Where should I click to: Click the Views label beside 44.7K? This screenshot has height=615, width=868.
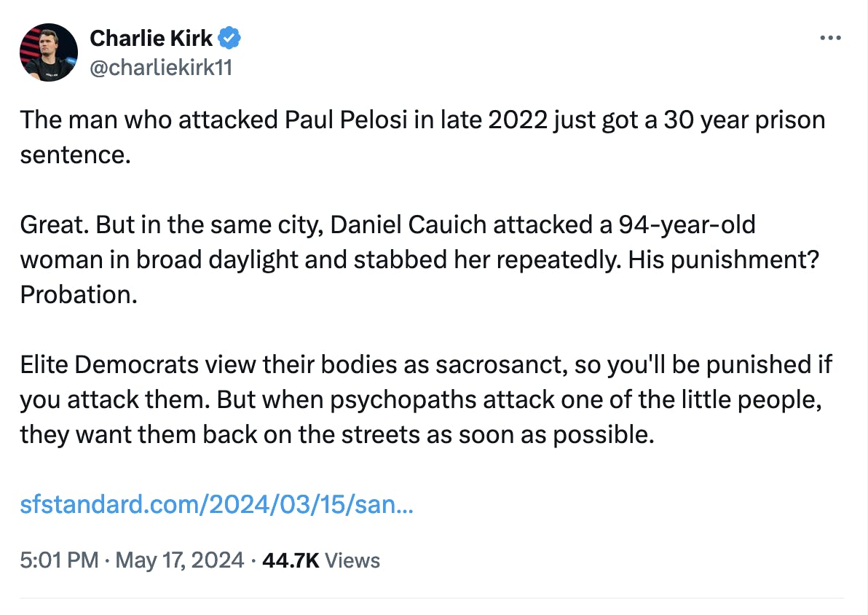pyautogui.click(x=352, y=560)
